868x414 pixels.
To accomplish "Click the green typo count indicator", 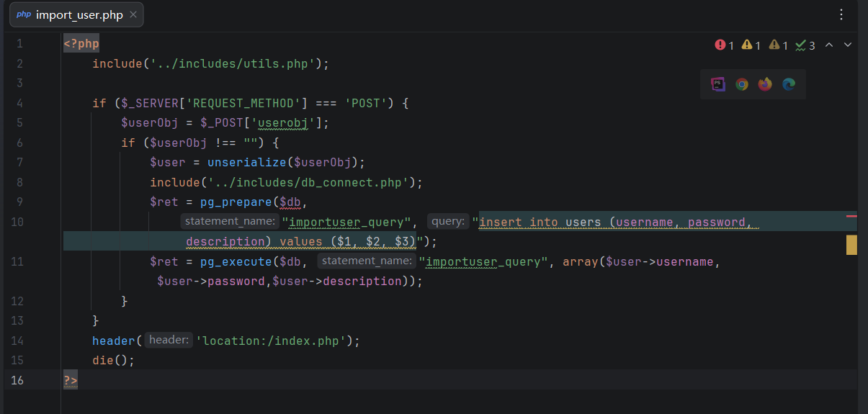I will [x=805, y=45].
